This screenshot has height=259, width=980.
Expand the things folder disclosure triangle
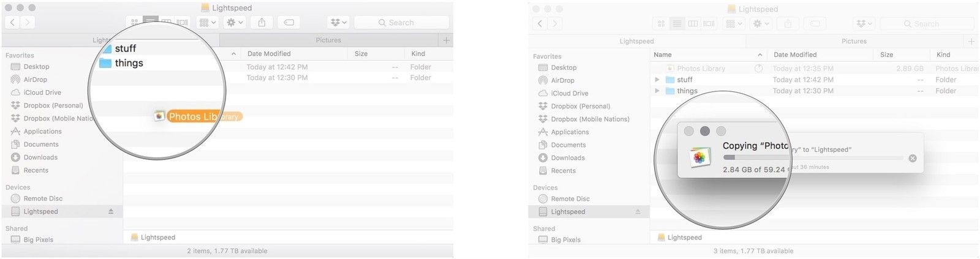point(657,91)
